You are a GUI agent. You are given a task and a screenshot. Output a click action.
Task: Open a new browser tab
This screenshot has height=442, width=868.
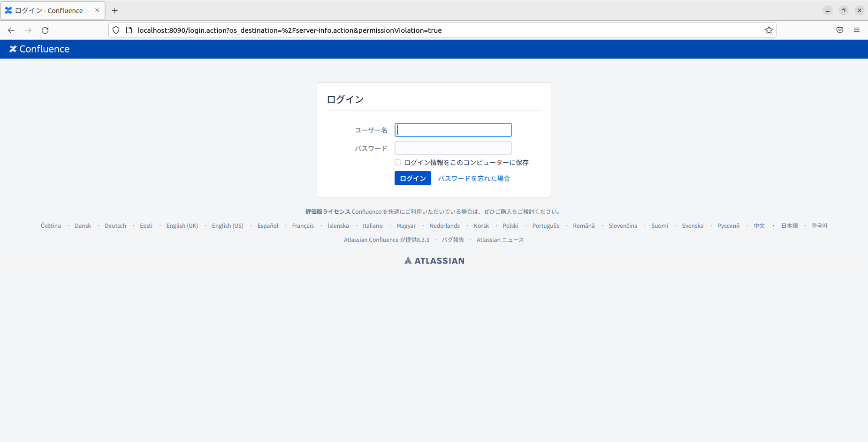tap(115, 10)
